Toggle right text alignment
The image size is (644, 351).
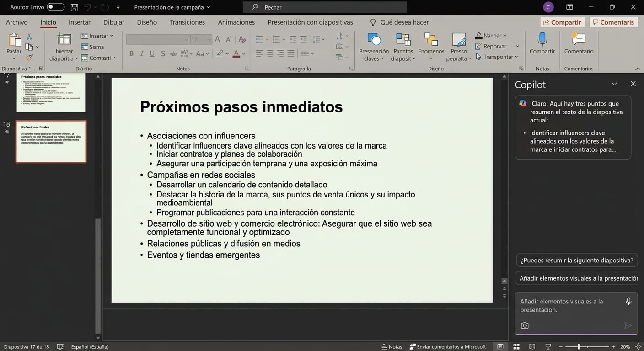(280, 53)
